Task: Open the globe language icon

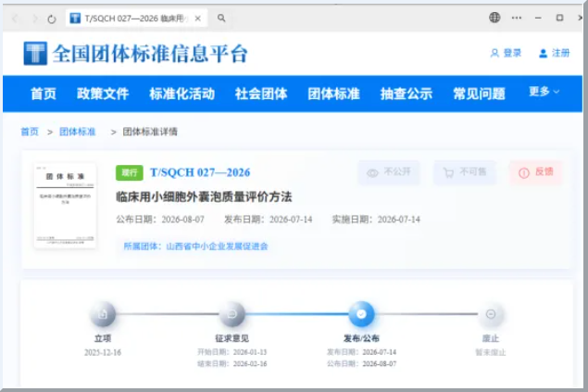Action: (494, 18)
